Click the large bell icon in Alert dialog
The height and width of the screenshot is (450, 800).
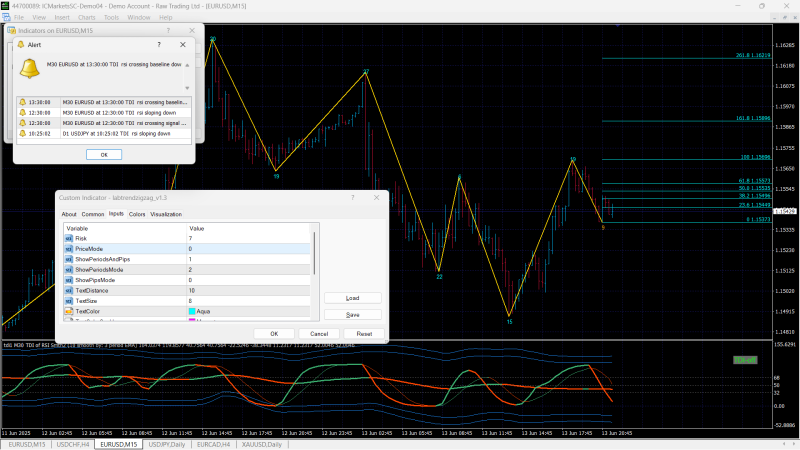coord(31,68)
